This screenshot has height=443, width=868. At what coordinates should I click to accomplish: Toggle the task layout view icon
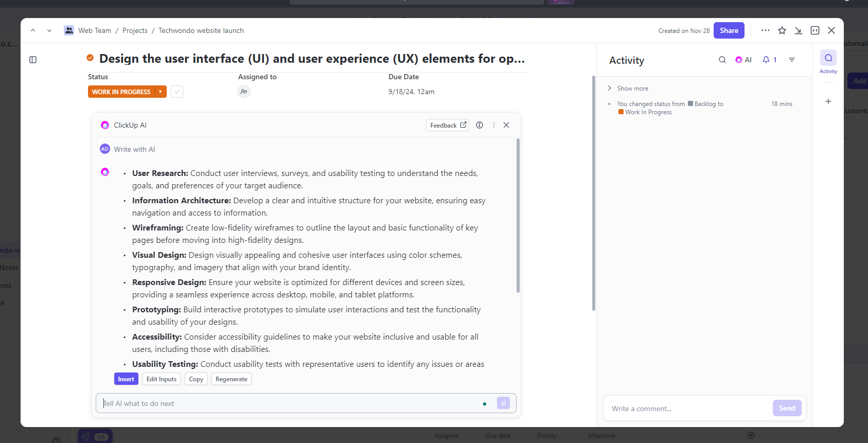[815, 30]
